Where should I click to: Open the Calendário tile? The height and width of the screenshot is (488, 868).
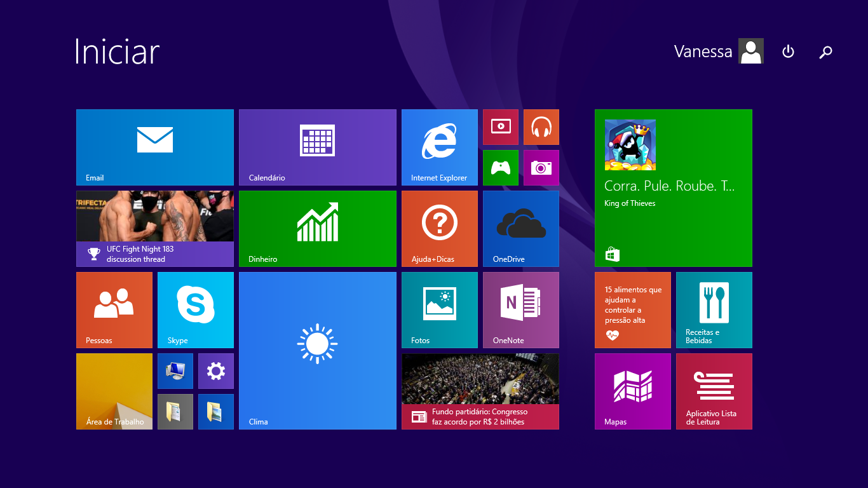[x=318, y=147]
